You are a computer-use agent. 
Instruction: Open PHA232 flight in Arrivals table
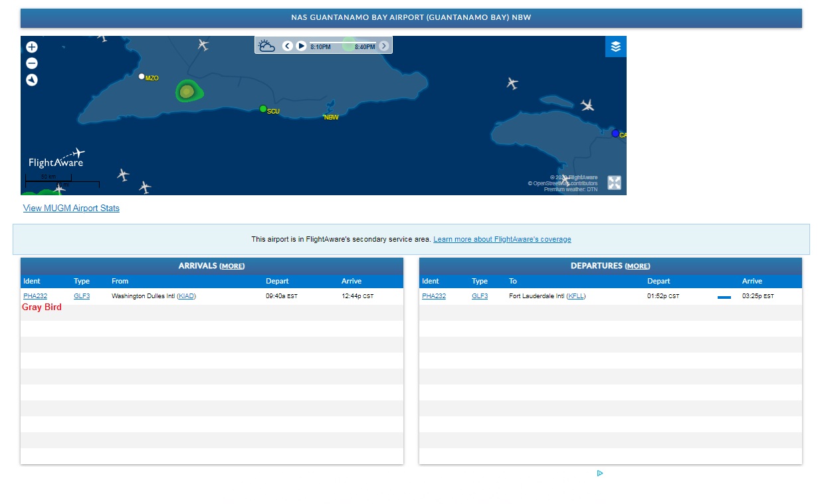pyautogui.click(x=35, y=296)
